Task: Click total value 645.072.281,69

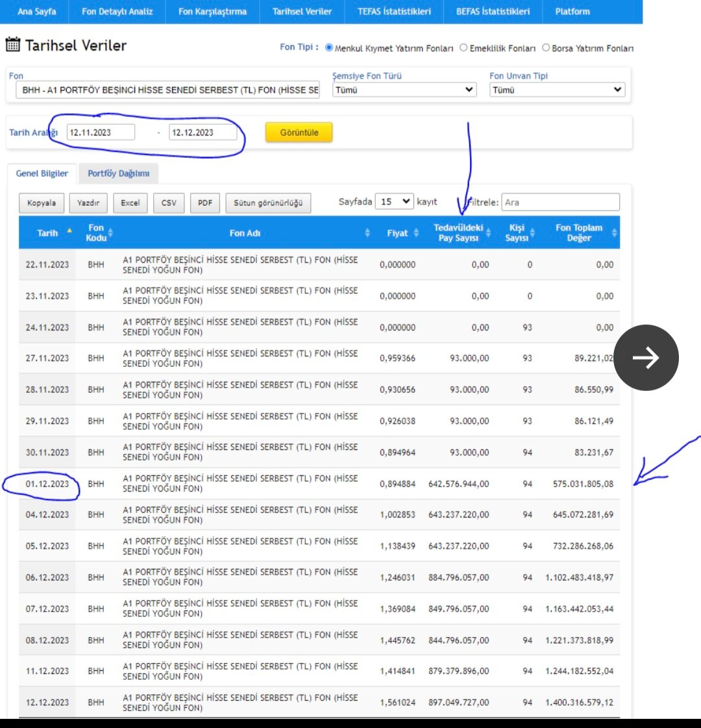Action: coord(583,515)
